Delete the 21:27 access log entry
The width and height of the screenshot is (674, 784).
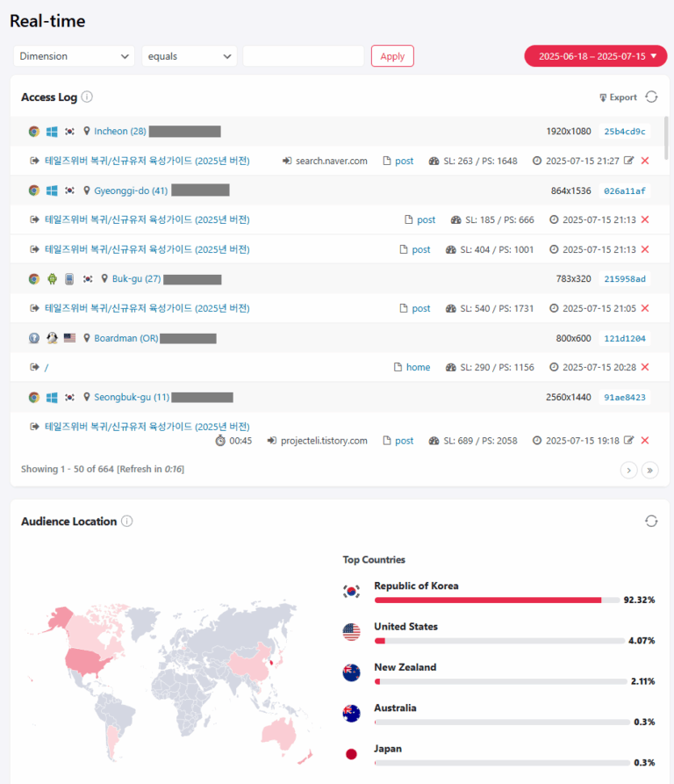(645, 161)
